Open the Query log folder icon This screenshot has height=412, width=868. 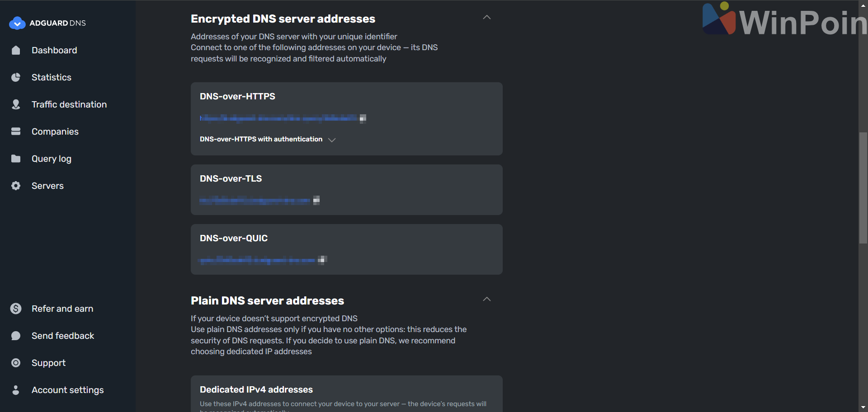16,159
